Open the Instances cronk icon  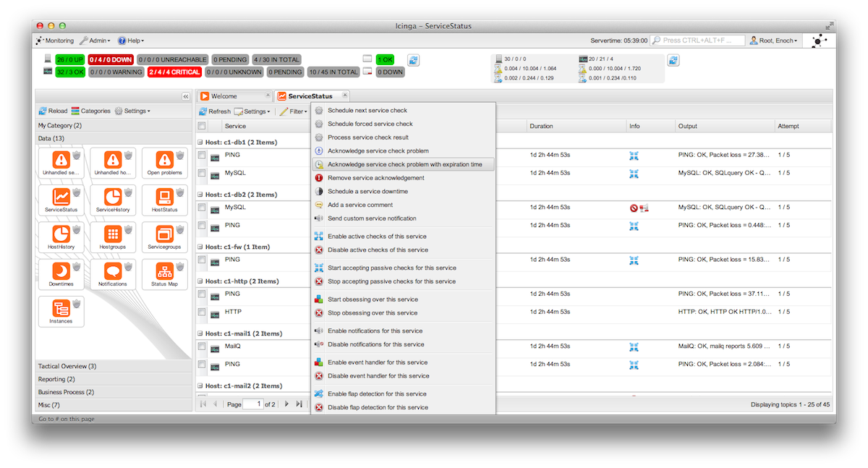(61, 309)
